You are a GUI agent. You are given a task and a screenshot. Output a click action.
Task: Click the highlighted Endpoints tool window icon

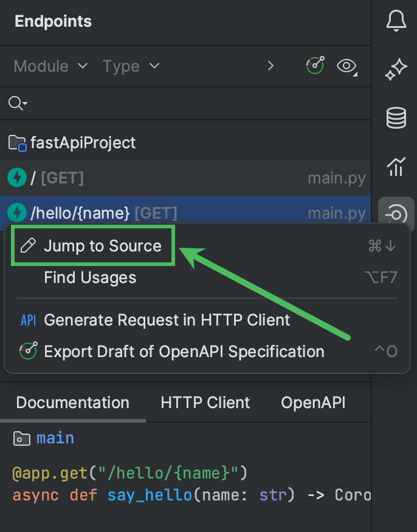396,214
